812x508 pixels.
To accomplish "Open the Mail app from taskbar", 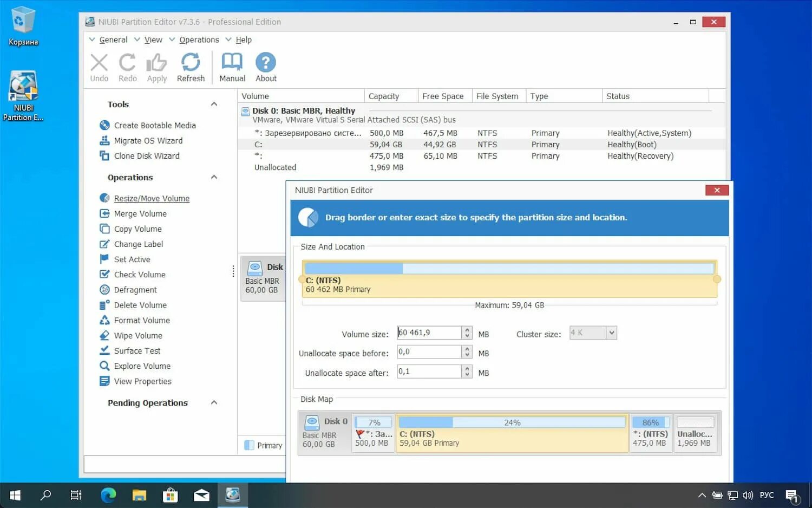I will click(201, 495).
